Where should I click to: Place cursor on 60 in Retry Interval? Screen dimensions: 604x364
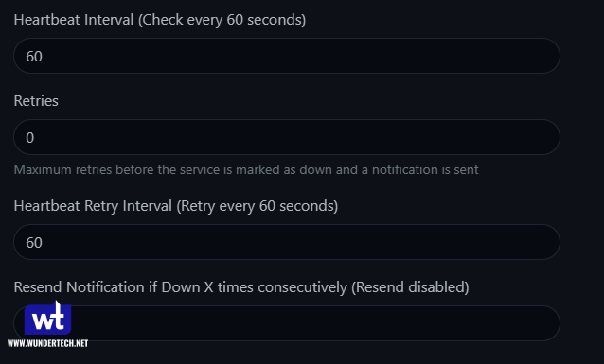(x=34, y=242)
